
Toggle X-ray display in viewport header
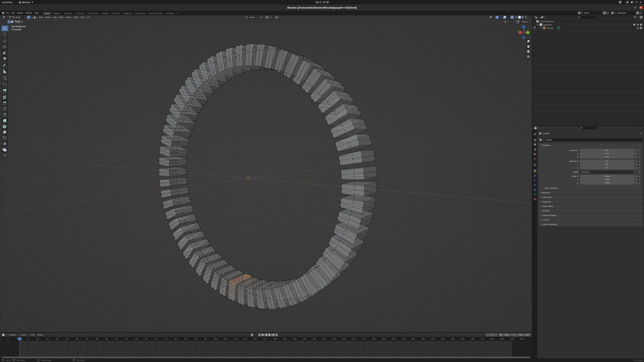512,17
